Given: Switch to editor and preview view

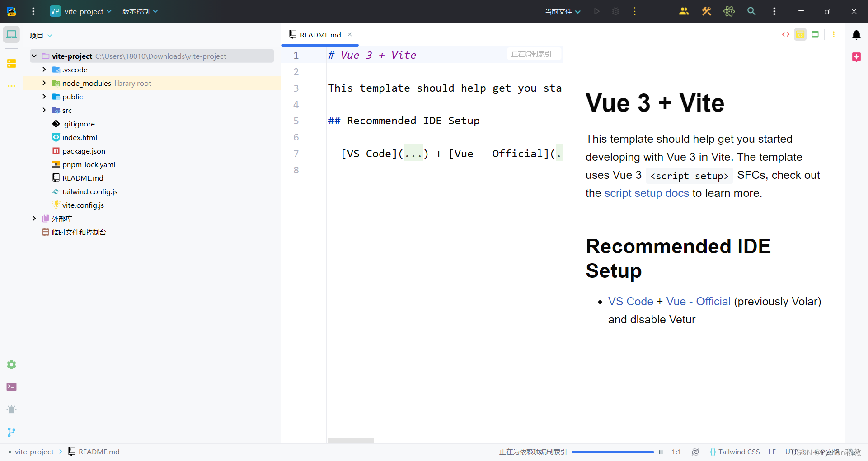Looking at the screenshot, I should tap(800, 34).
